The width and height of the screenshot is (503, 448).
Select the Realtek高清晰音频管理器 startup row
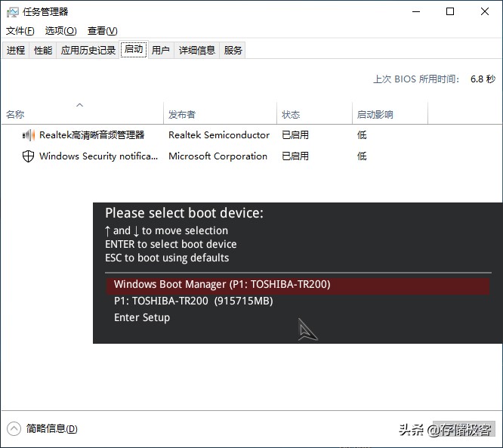point(251,135)
